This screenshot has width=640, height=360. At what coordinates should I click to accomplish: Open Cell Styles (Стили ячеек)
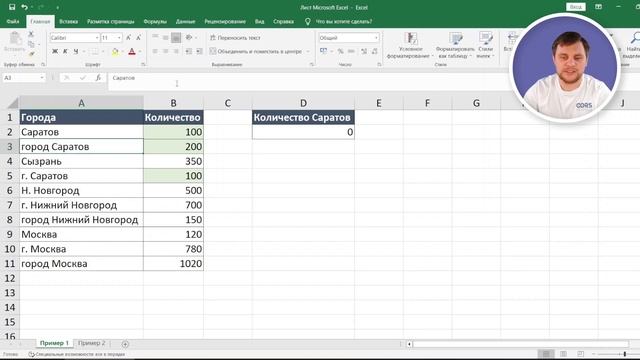(485, 45)
